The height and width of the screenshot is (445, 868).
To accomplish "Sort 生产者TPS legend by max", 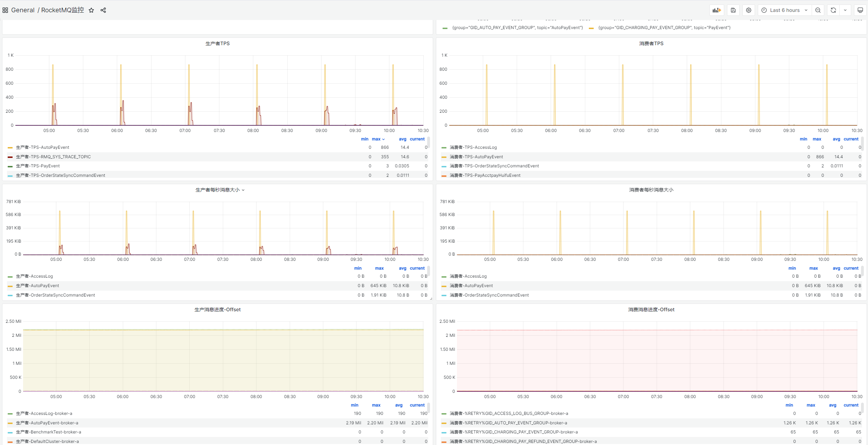I will click(x=378, y=139).
